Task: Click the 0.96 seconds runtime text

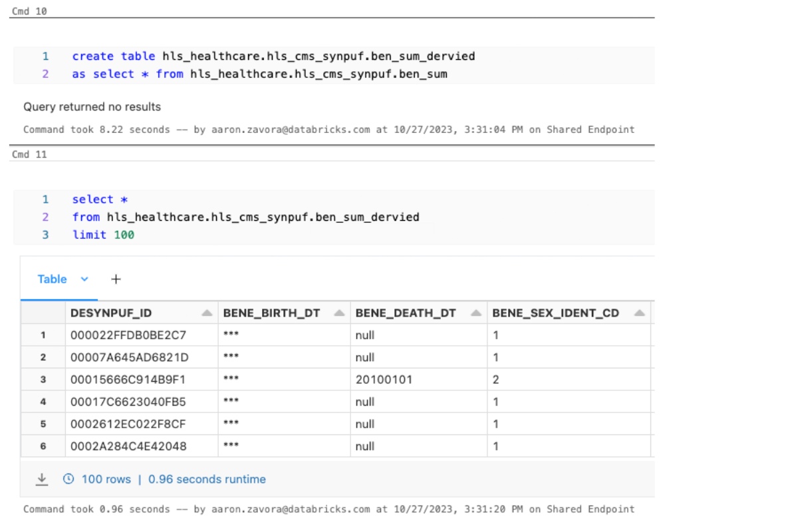Action: coord(207,479)
